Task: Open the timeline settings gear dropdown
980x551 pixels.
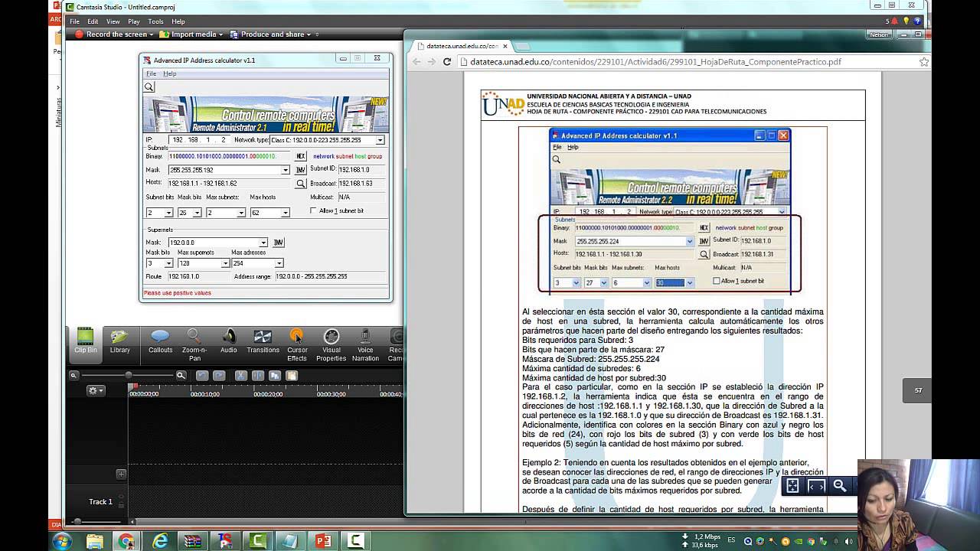Action: tap(96, 390)
